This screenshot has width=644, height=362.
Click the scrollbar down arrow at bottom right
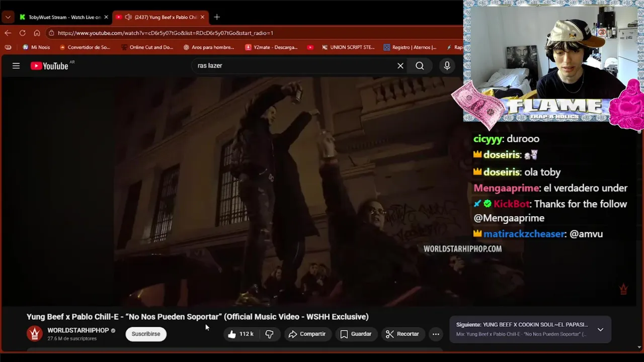(x=640, y=347)
